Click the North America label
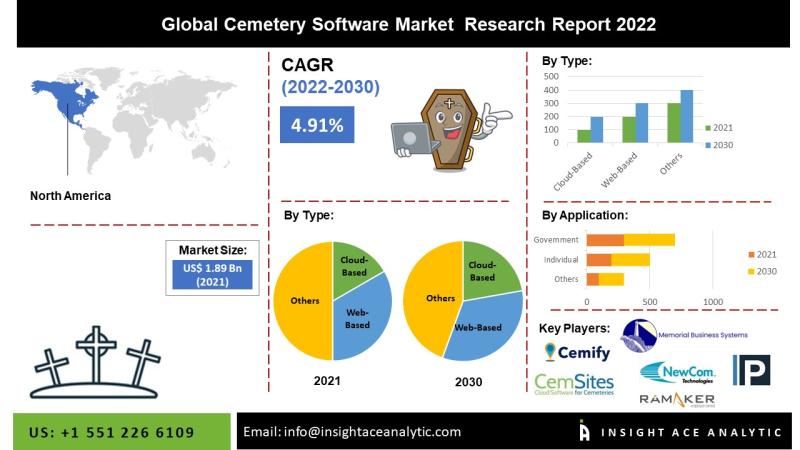This screenshot has height=450, width=800. click(70, 196)
